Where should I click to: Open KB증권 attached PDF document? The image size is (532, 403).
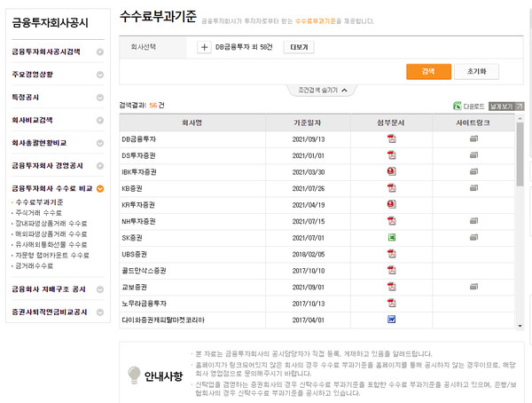392,188
